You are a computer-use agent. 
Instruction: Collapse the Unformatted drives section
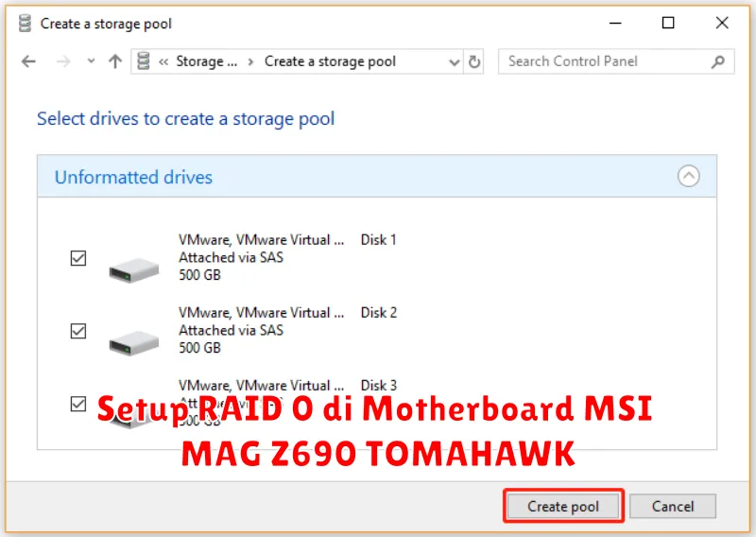pos(689,176)
